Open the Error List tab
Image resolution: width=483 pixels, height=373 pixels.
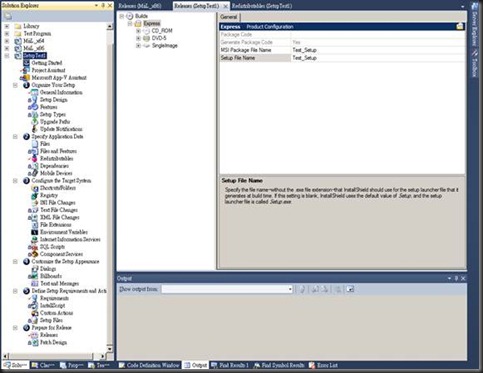(323, 365)
